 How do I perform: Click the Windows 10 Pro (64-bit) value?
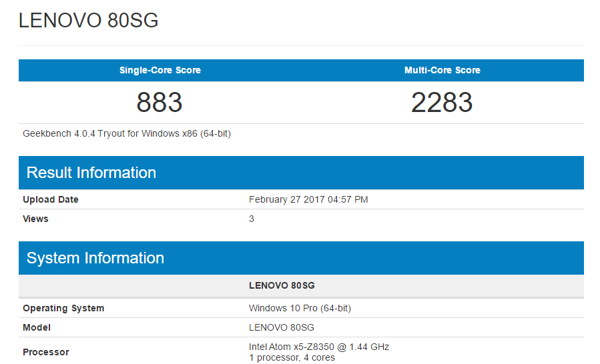coord(300,308)
